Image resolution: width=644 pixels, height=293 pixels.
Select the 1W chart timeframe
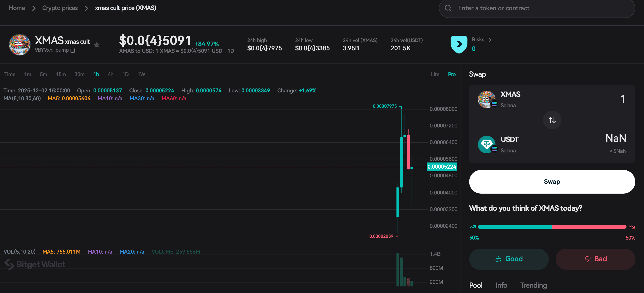tap(141, 74)
